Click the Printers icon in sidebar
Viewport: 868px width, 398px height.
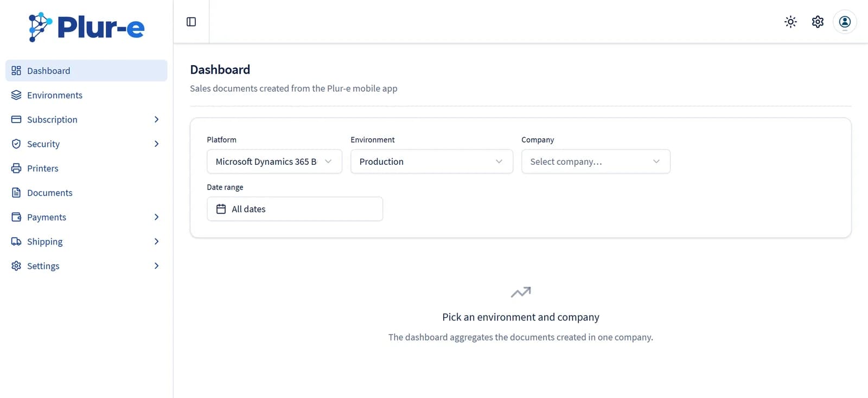16,168
